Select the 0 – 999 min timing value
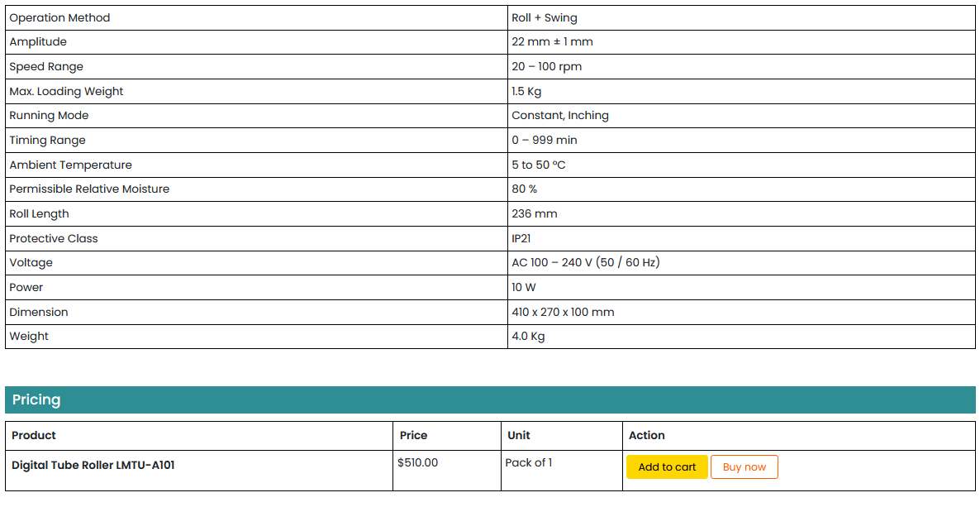The height and width of the screenshot is (507, 980). point(545,140)
